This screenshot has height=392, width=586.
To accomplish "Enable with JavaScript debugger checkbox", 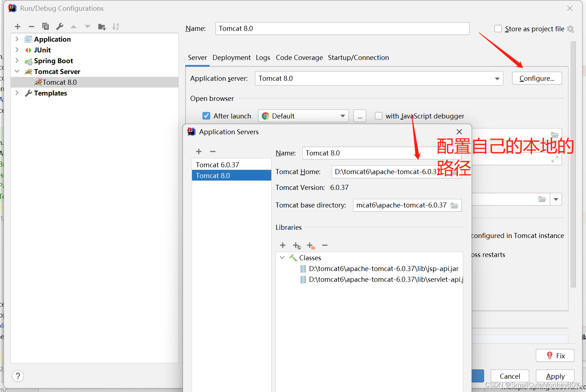I will [x=379, y=116].
